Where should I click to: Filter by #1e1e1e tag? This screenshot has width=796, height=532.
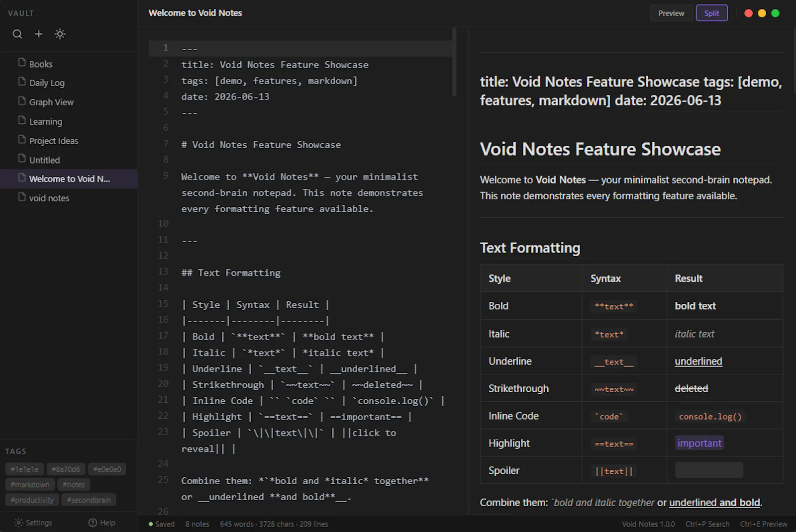(x=24, y=469)
